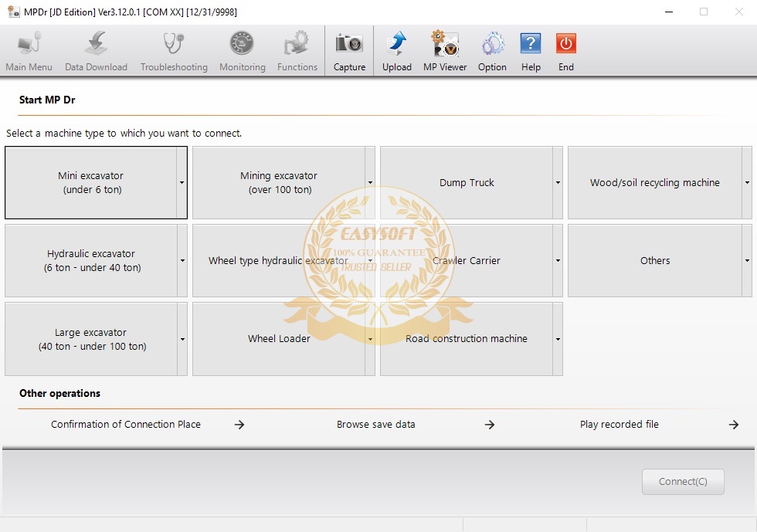This screenshot has height=532, width=757.
Task: Click the Capture camera icon
Action: click(349, 44)
